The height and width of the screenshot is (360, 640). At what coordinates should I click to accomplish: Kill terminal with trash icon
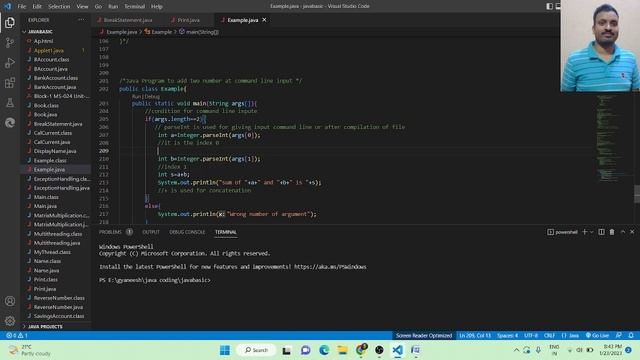coord(612,232)
